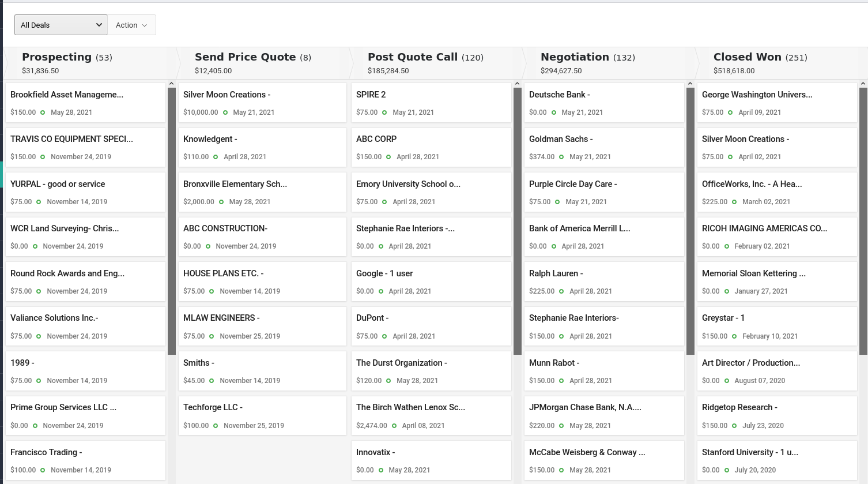Open the SPIRE 2 deal card
This screenshot has height=484, width=868.
click(431, 103)
